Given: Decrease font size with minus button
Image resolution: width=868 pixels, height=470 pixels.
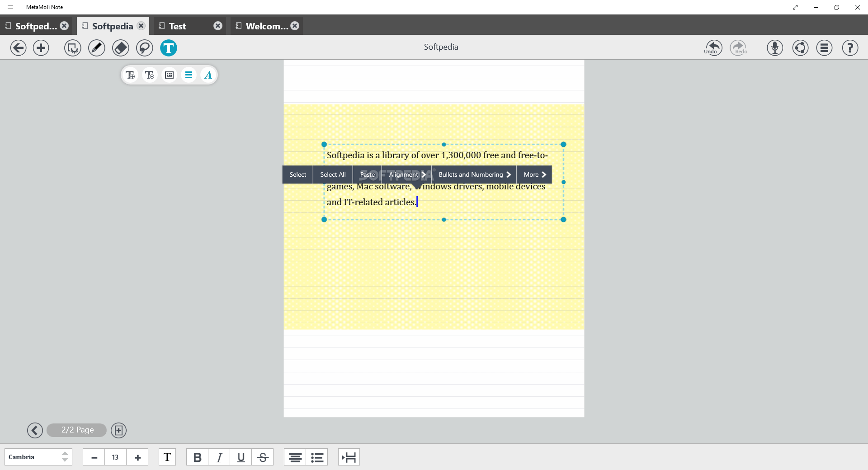Looking at the screenshot, I should coord(94,457).
